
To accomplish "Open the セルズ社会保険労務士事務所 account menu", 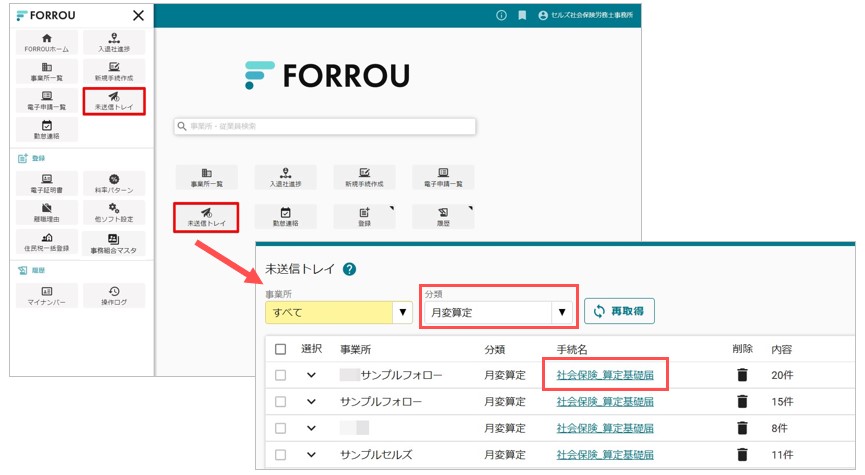I will point(586,15).
